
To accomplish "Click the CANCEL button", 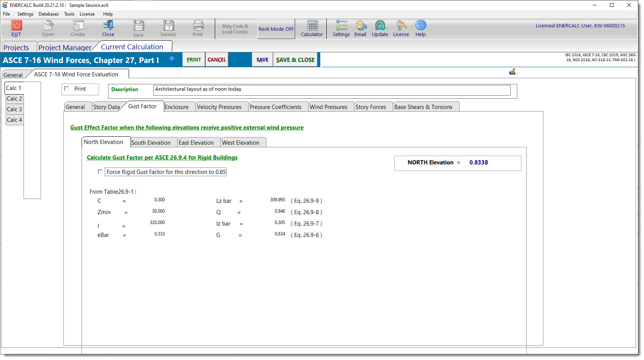I will click(217, 60).
